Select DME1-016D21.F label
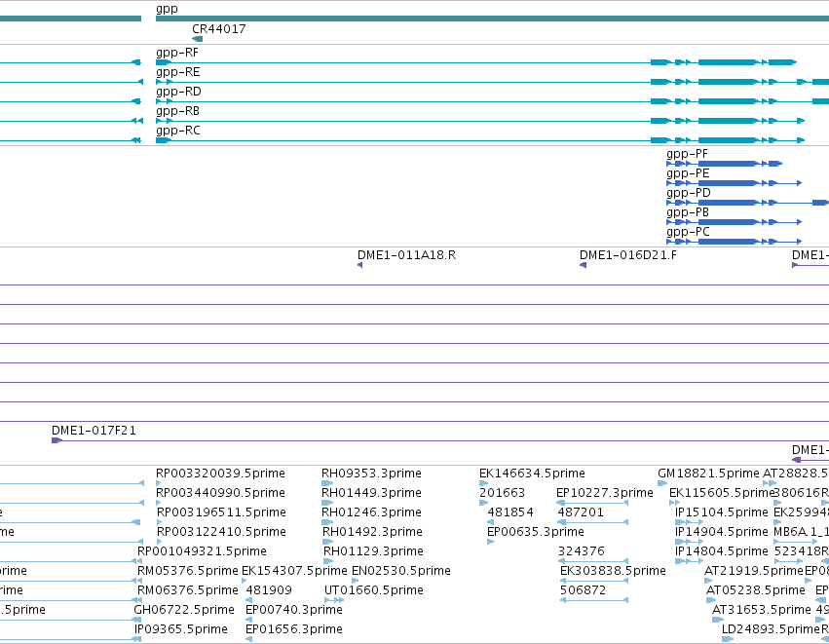This screenshot has height=644, width=829. (x=628, y=255)
